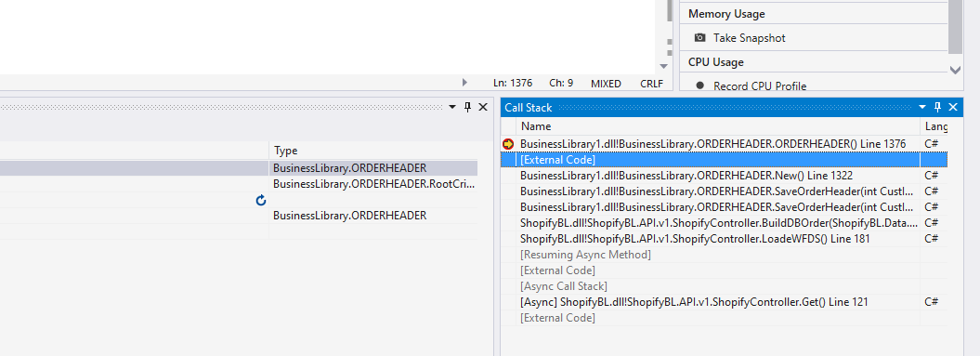The image size is (980, 356).
Task: Select ORDERHEADER.ORDERHEADER() Line 1376 frame
Action: 712,144
